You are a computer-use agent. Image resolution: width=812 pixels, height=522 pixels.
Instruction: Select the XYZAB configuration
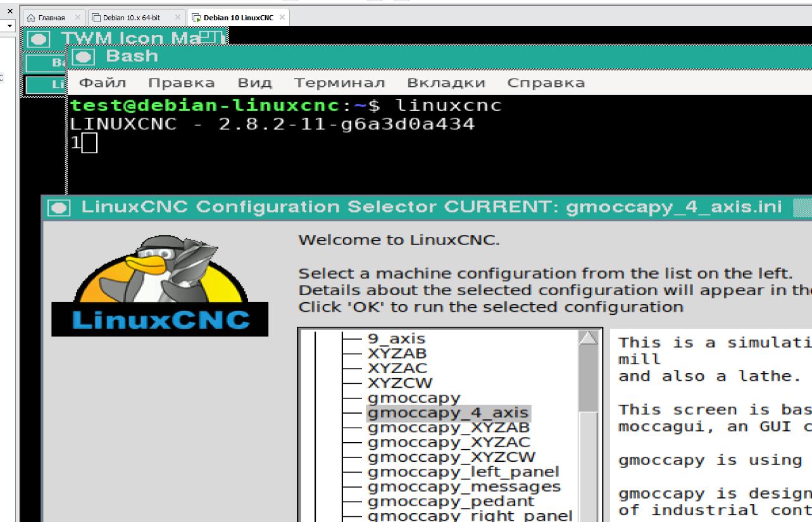[397, 353]
